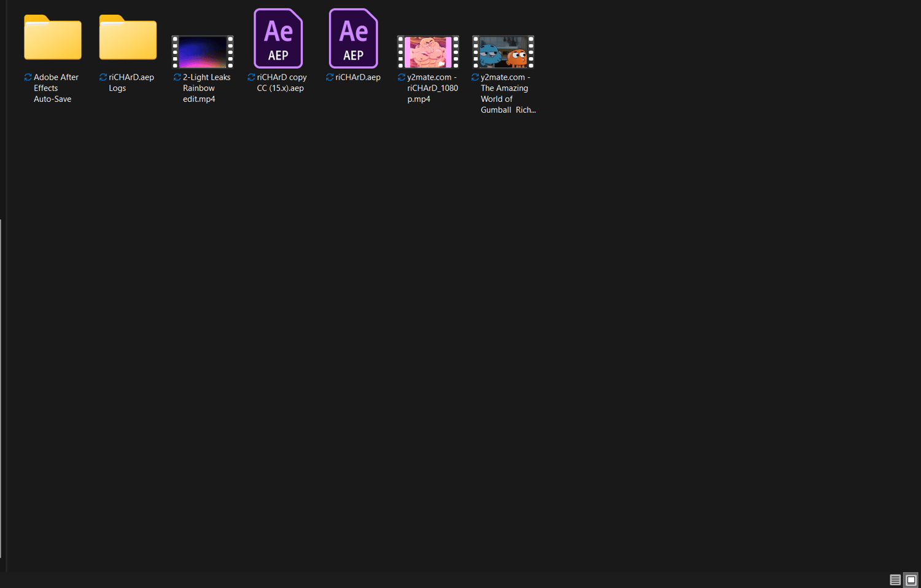Switch to the large thumbnails view
The width and height of the screenshot is (921, 588).
[911, 579]
